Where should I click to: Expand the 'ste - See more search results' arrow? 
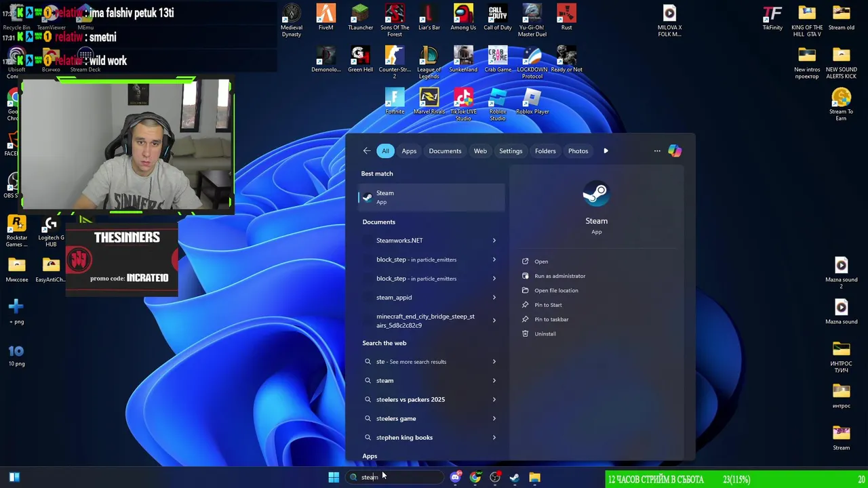pyautogui.click(x=494, y=362)
